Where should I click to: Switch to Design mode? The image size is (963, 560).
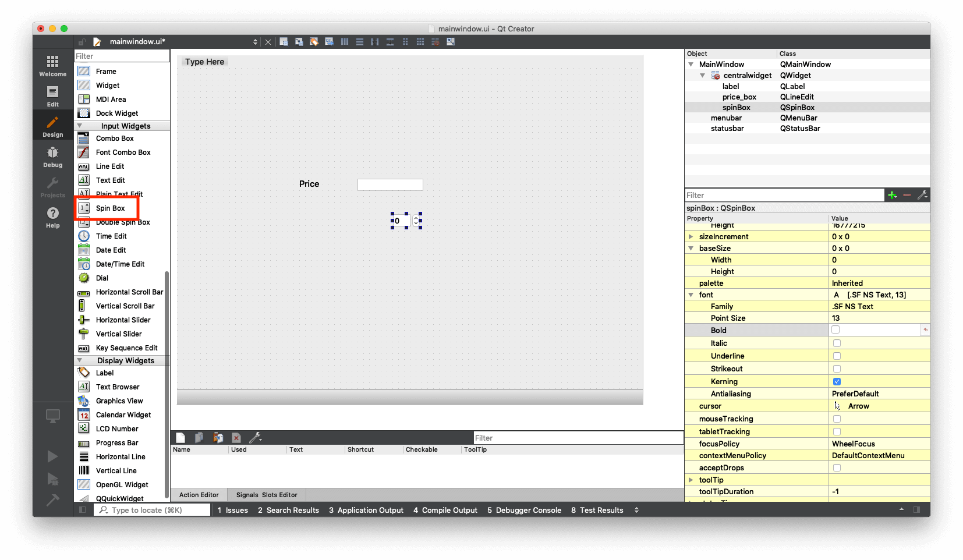[x=53, y=126]
